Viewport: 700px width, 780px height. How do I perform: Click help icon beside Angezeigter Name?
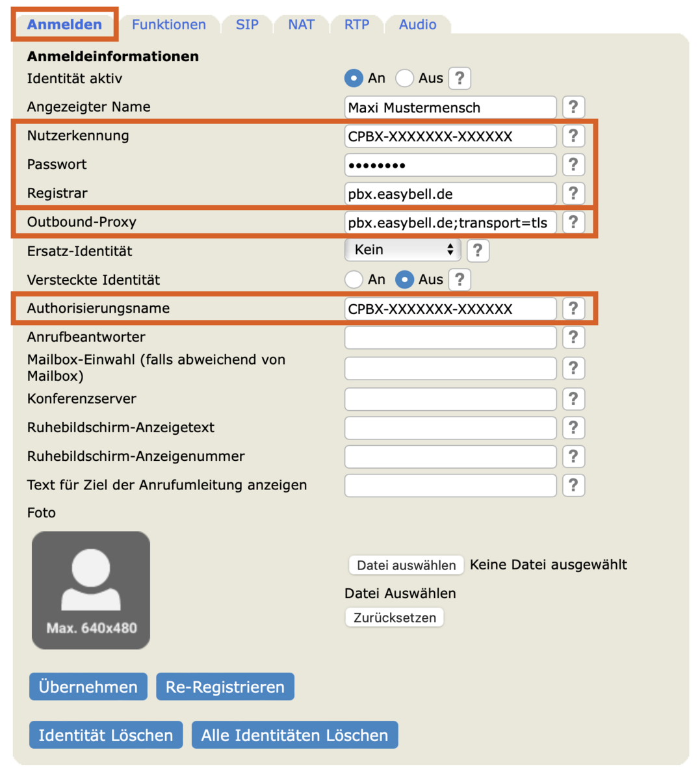point(573,107)
